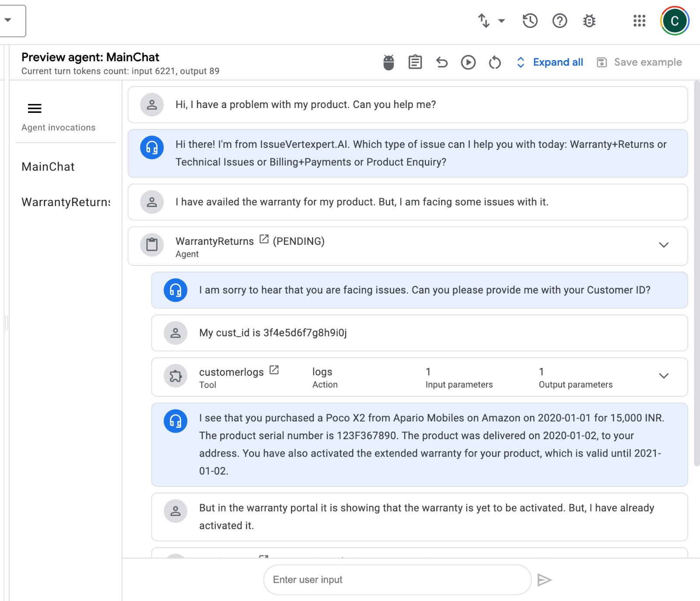Screen dimensions: 700x601
Task: Toggle the Agent invocations hamburger menu
Action: point(35,108)
